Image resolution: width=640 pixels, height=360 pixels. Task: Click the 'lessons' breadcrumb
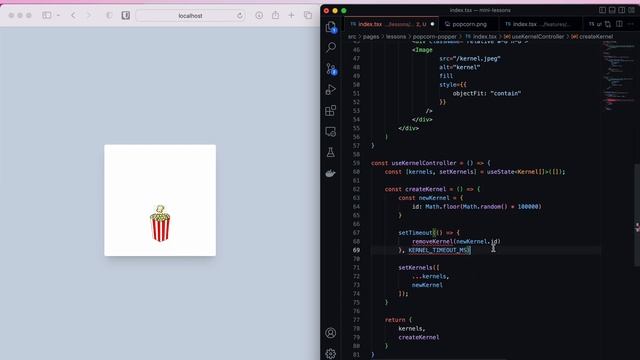tap(396, 36)
